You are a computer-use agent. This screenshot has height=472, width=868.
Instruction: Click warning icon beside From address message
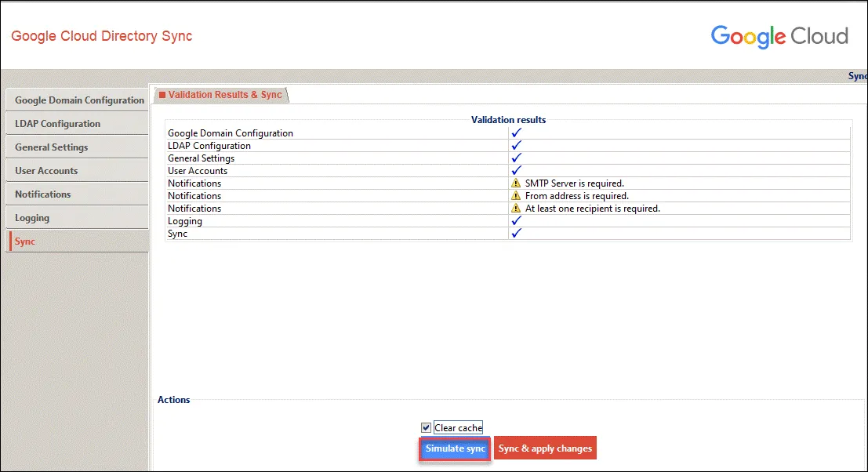pyautogui.click(x=516, y=196)
